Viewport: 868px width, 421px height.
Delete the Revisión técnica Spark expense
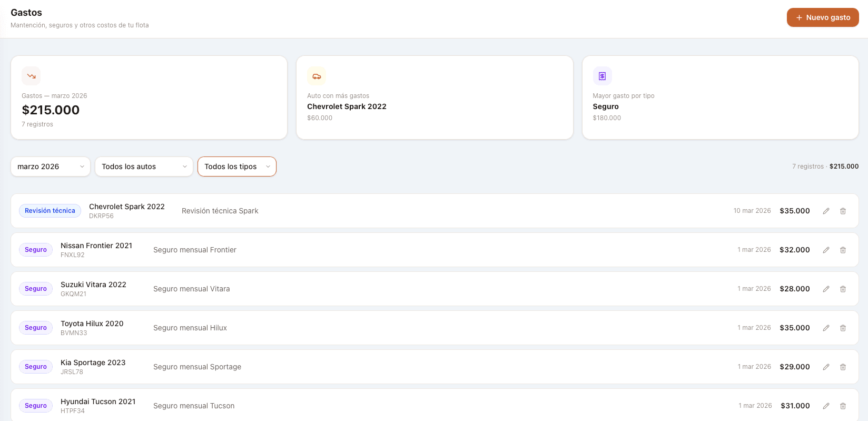click(843, 211)
